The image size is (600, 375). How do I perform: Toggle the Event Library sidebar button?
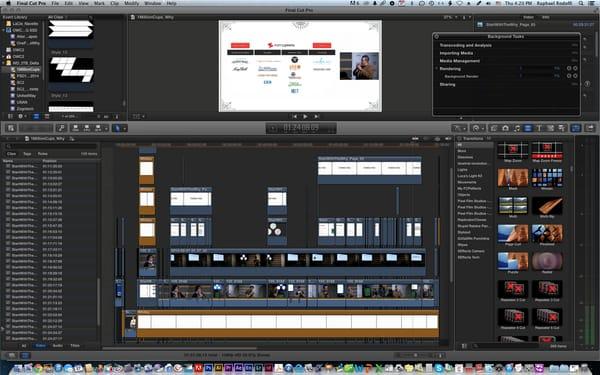(10, 116)
